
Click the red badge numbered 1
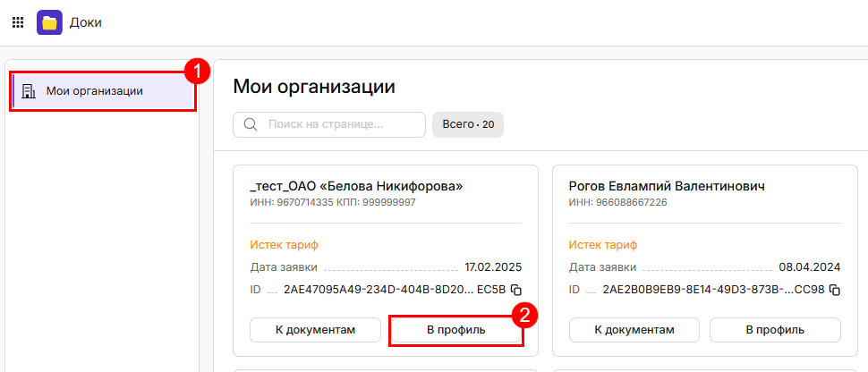coord(197,72)
